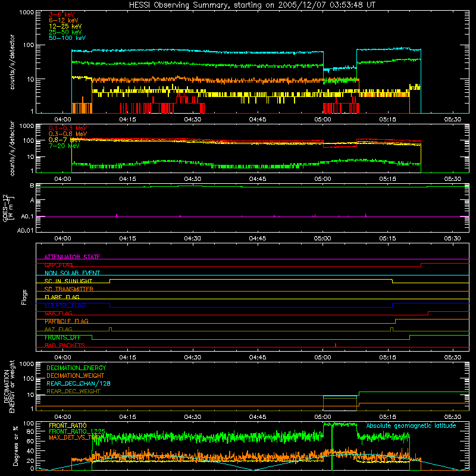Select the 25-50 keV legend label
Viewport: 476px width, 476px height.
pos(65,32)
